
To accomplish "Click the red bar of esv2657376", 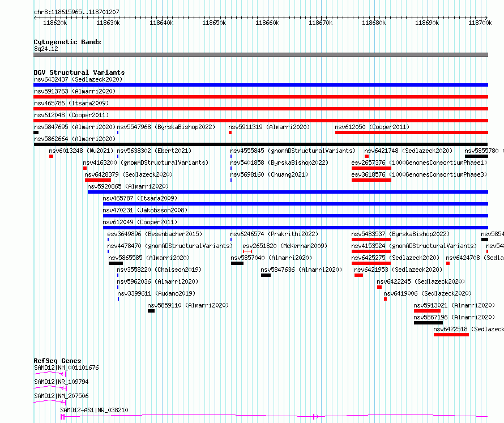I will pyautogui.click(x=371, y=168).
